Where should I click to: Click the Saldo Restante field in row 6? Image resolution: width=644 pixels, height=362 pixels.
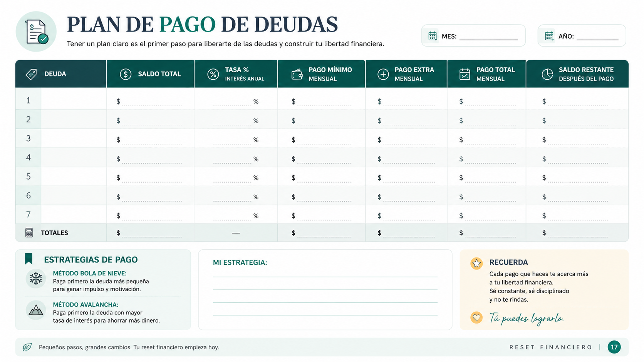(575, 197)
